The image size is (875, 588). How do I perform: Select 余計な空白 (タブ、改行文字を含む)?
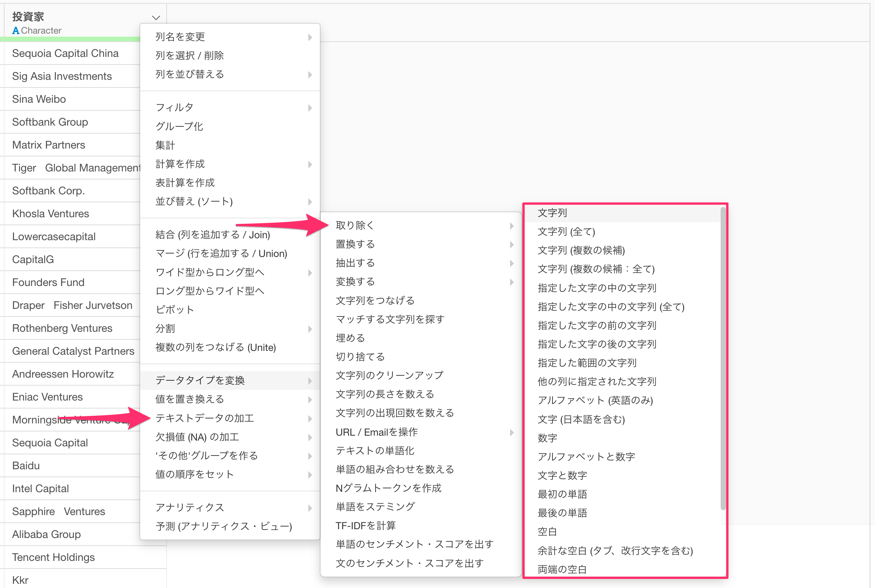(623, 551)
